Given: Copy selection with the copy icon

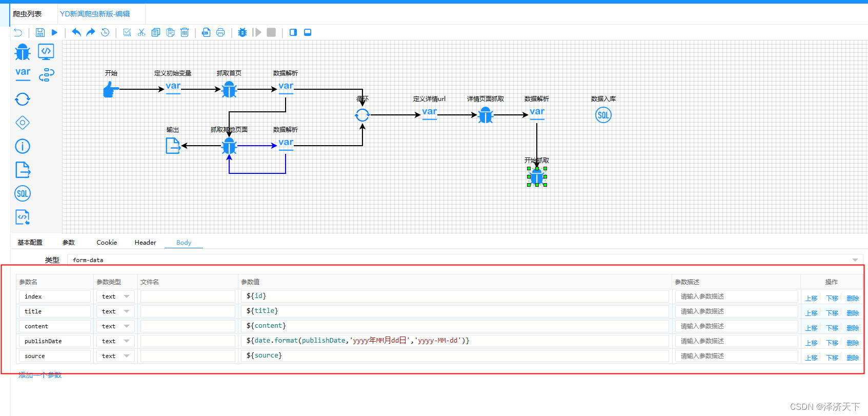Looking at the screenshot, I should 156,32.
